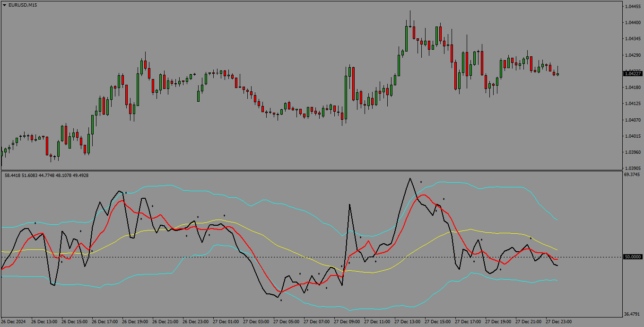Click the 26 Dec 15:00 time label
Viewport: 644px width, 327px height.
pos(75,322)
